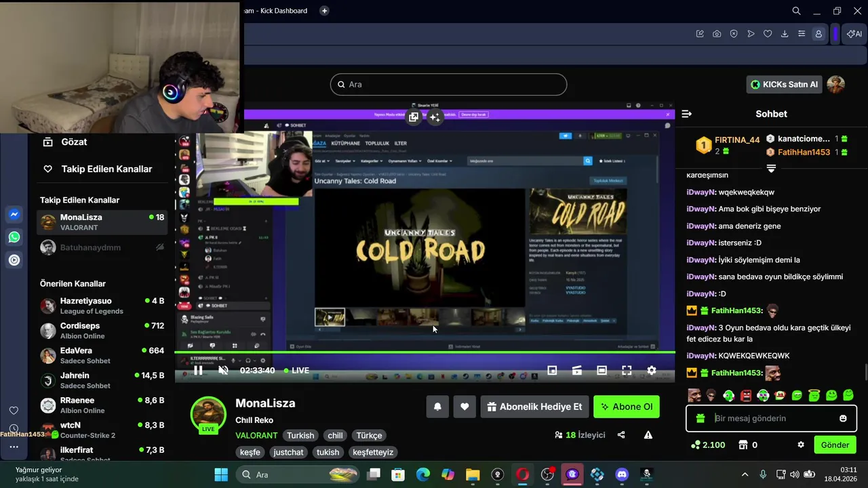
Task: Select the Turkish tag
Action: 300,435
